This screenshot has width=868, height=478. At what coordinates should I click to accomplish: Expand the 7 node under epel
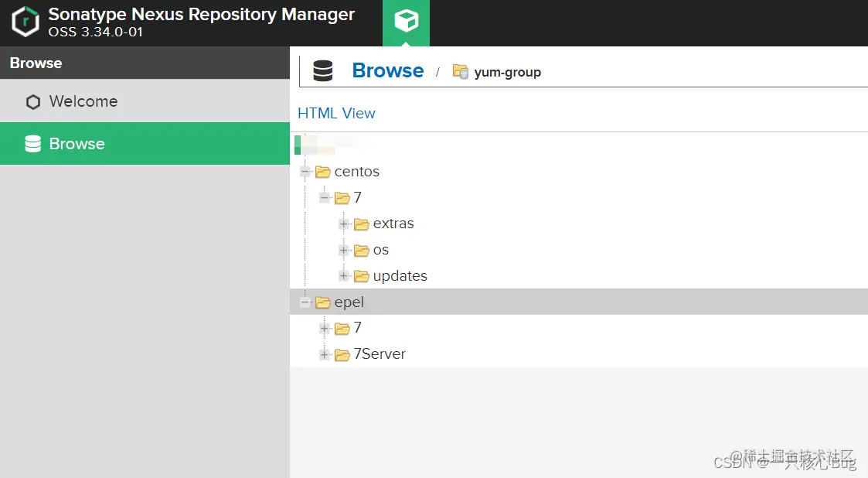click(325, 329)
